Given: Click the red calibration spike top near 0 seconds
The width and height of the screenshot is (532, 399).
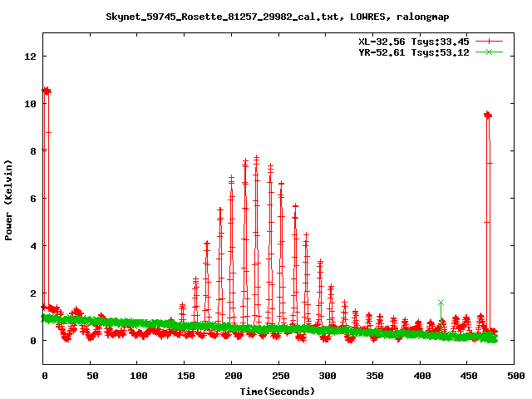Looking at the screenshot, I should tap(47, 91).
